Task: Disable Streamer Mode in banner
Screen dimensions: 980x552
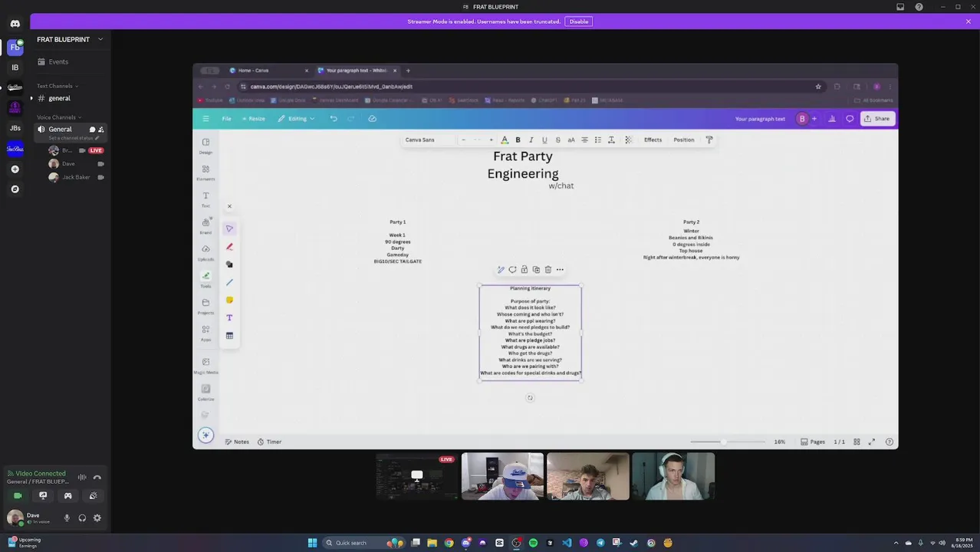Action: coord(579,21)
